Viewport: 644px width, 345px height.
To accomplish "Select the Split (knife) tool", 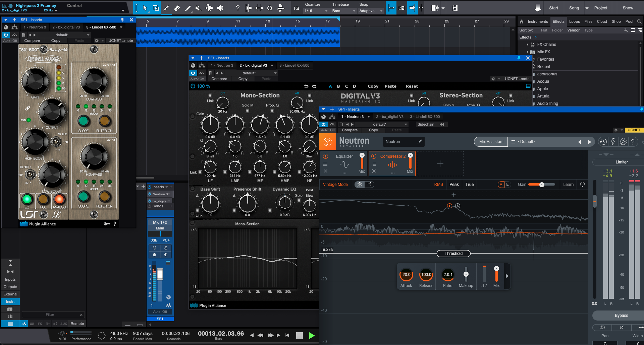I will tap(166, 8).
